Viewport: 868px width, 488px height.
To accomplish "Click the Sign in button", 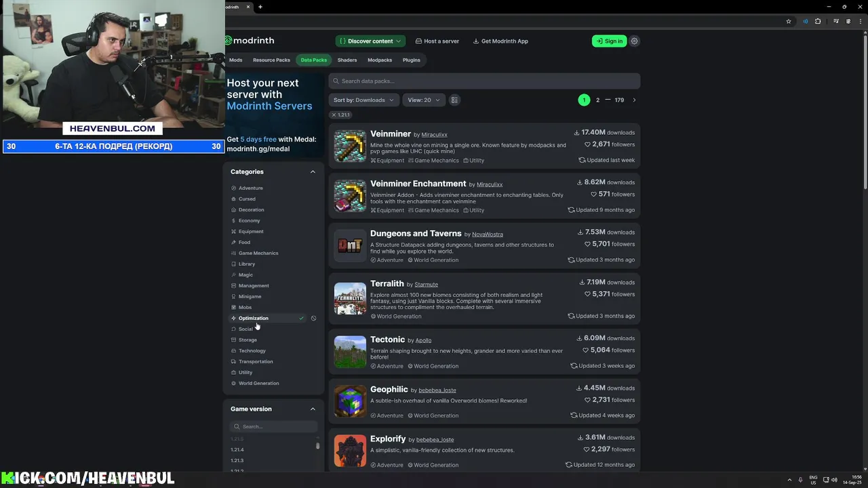I will [609, 41].
